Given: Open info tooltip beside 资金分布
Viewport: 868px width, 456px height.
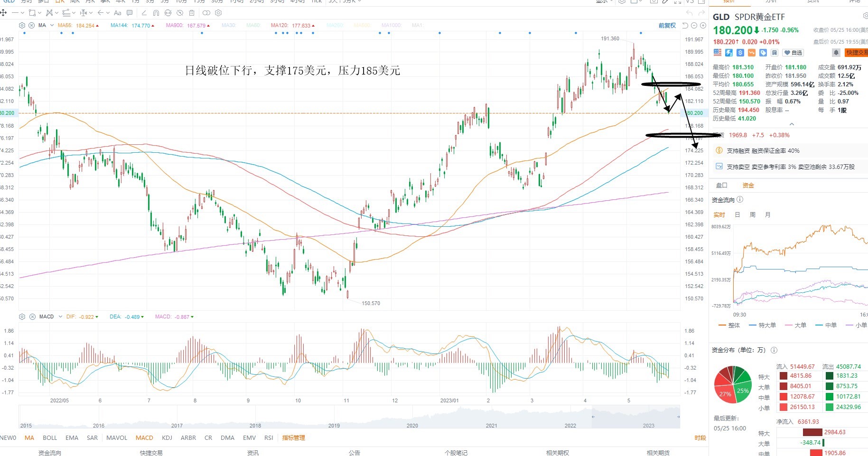Looking at the screenshot, I should coord(774,350).
